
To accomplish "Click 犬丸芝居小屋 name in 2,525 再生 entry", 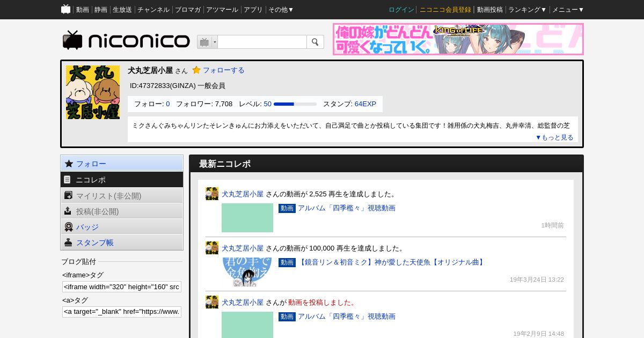I will tap(243, 194).
